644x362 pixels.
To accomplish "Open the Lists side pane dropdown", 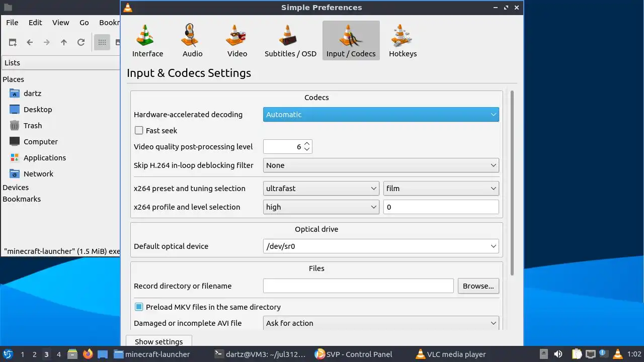I will coord(61,63).
